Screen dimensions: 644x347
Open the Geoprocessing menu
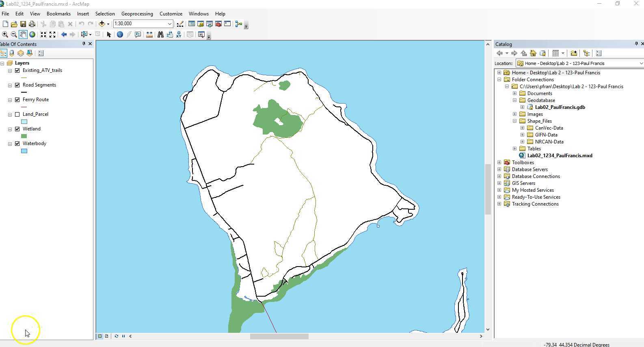137,13
